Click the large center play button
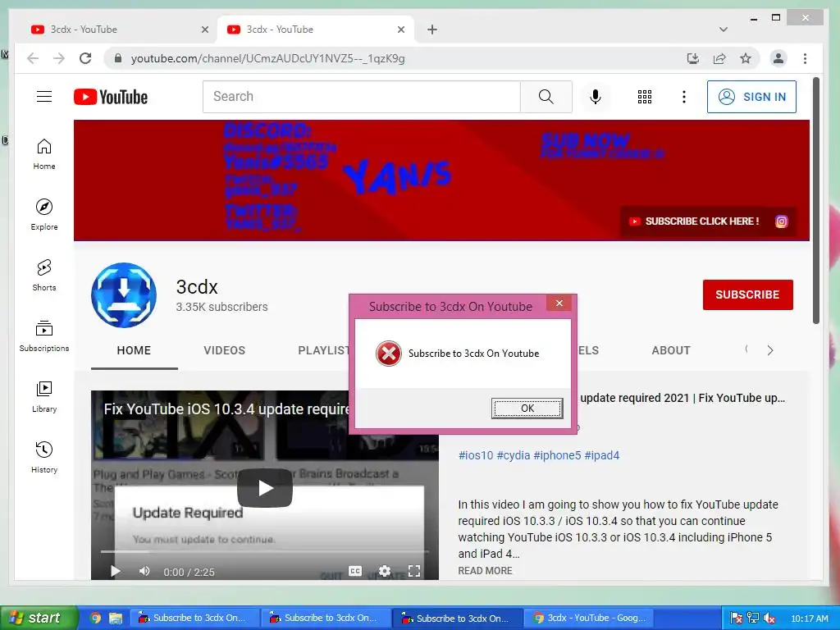840x630 pixels. pyautogui.click(x=265, y=488)
